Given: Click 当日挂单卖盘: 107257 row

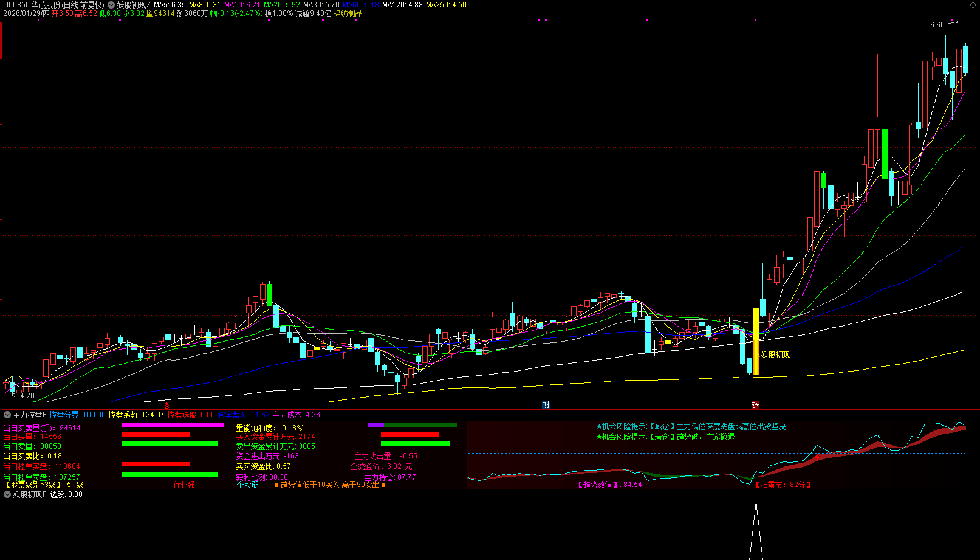Looking at the screenshot, I should 41,477.
